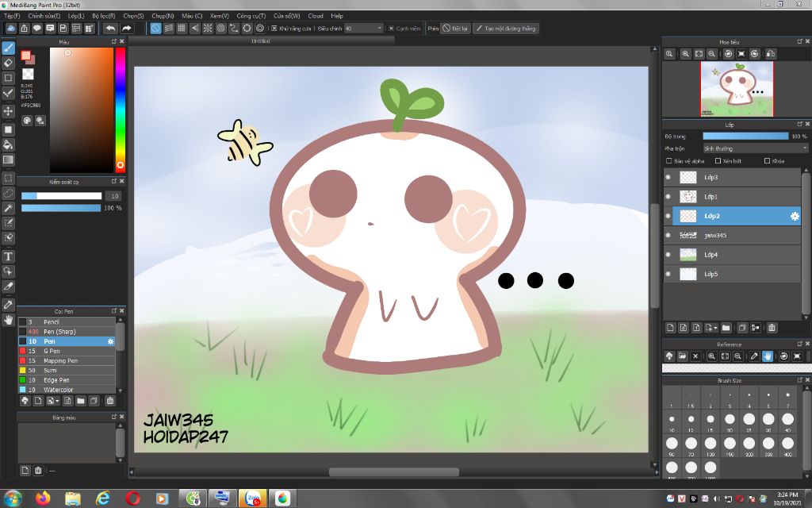Open Firefox from the Windows taskbar
The width and height of the screenshot is (812, 508).
pos(43,498)
